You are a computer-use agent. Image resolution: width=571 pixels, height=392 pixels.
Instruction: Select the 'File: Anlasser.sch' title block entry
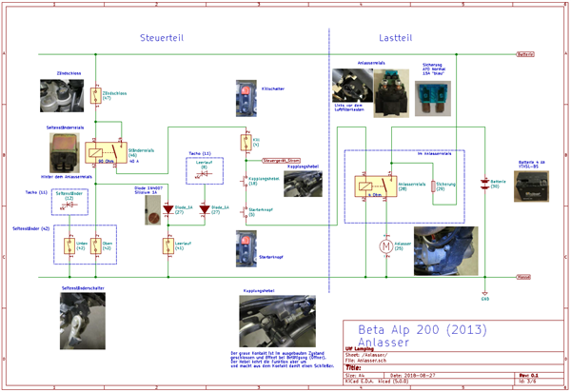pos(365,361)
